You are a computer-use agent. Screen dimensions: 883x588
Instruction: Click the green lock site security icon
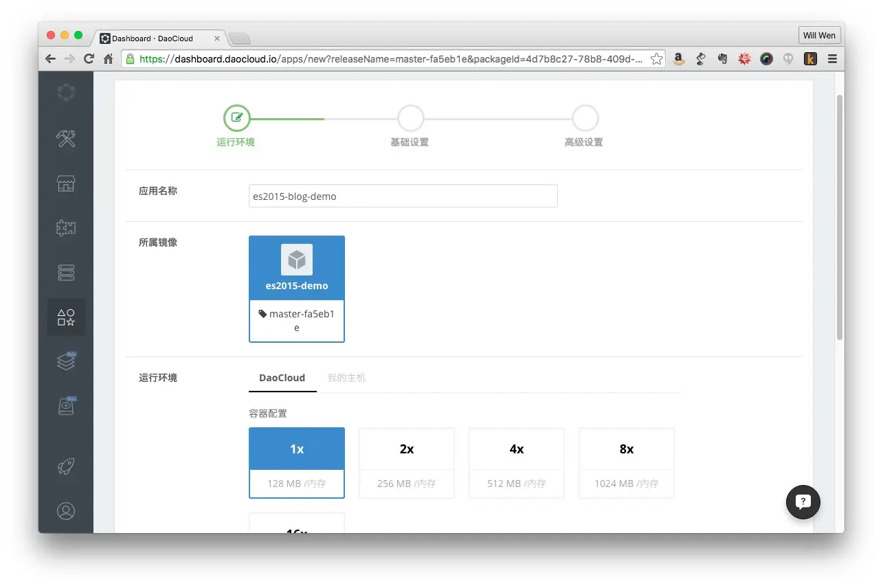click(130, 59)
